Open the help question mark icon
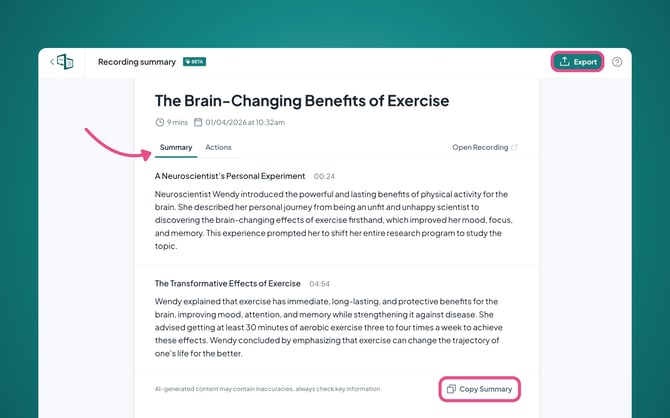 coord(617,62)
